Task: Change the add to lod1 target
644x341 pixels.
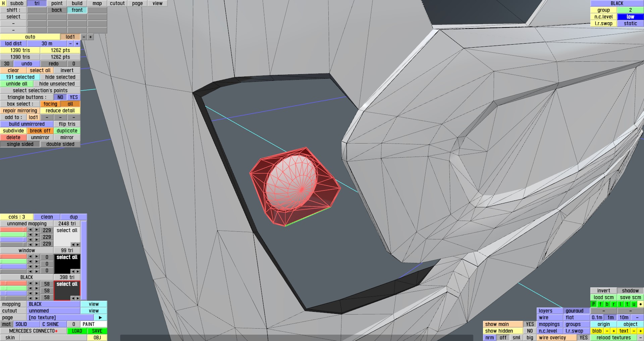Action: 34,117
